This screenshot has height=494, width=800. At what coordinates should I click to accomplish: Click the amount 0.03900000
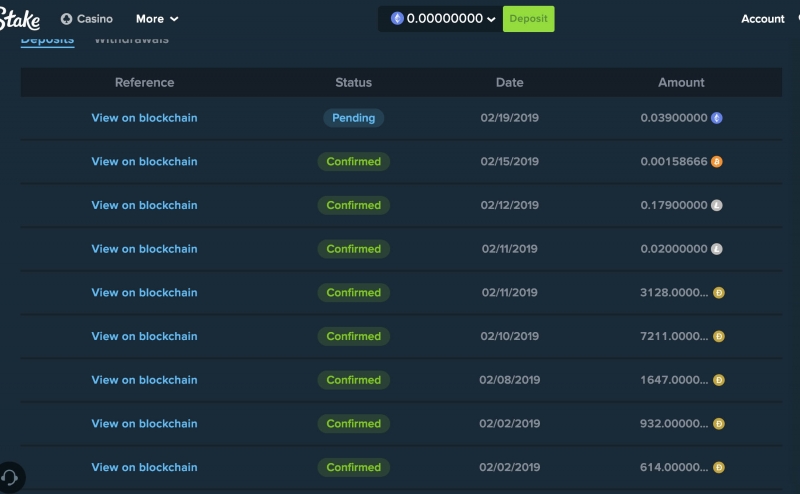[x=674, y=118]
